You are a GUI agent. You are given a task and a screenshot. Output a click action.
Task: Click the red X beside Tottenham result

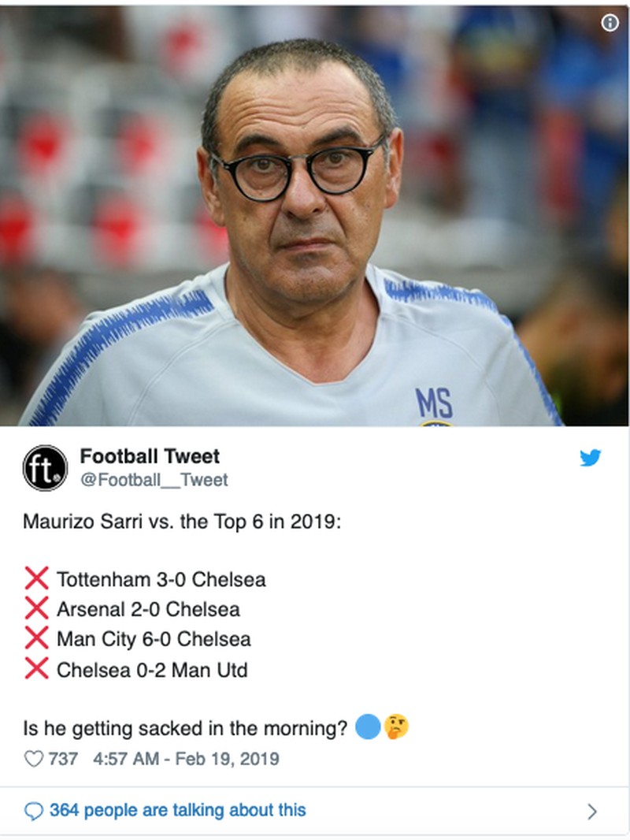point(36,579)
